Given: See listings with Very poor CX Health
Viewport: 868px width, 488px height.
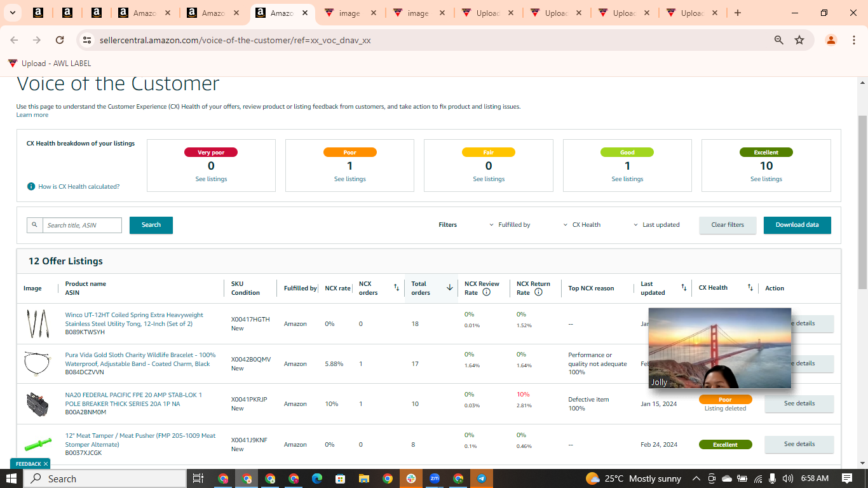Looking at the screenshot, I should (x=211, y=179).
